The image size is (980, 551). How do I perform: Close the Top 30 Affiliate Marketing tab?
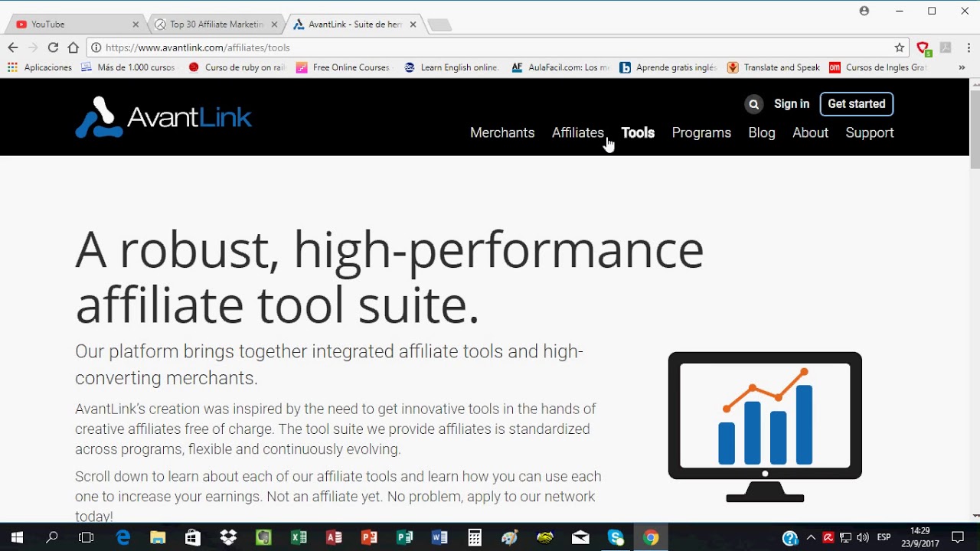click(x=274, y=24)
